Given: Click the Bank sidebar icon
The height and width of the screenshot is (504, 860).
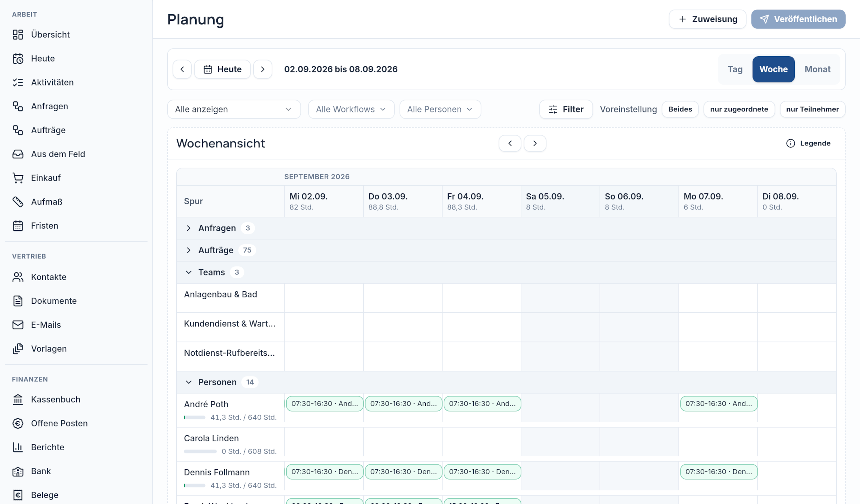Looking at the screenshot, I should (x=18, y=471).
